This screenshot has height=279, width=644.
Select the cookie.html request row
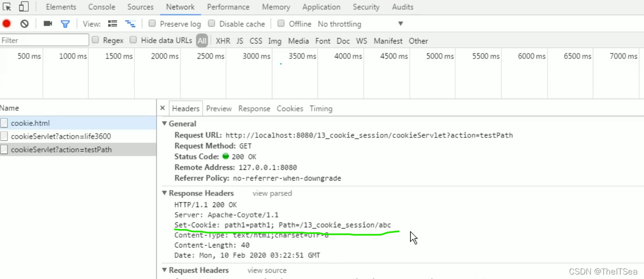tap(78, 123)
